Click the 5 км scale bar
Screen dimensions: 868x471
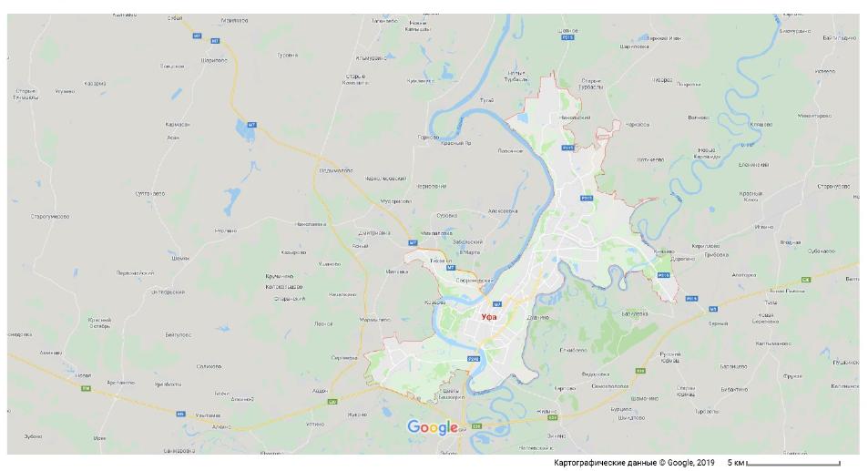(793, 463)
